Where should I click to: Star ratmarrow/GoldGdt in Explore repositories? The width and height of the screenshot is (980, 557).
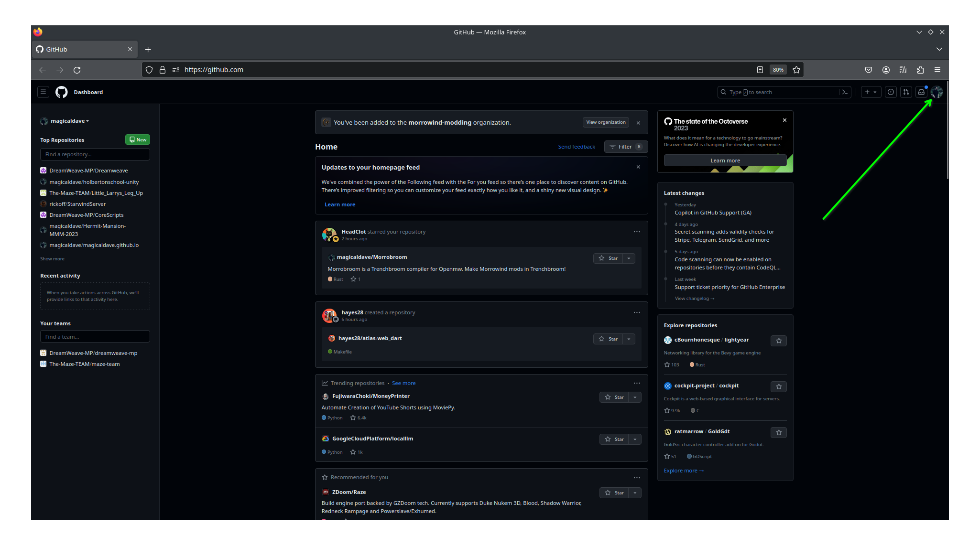pos(779,432)
